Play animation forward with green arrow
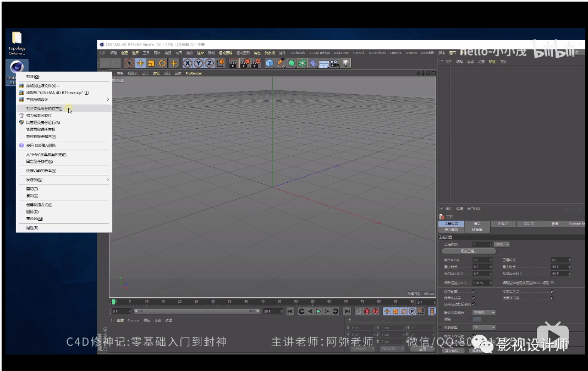The width and height of the screenshot is (588, 371). click(318, 312)
